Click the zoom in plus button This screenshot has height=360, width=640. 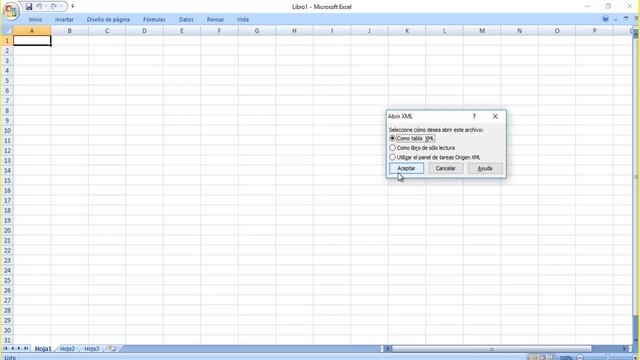point(635,358)
